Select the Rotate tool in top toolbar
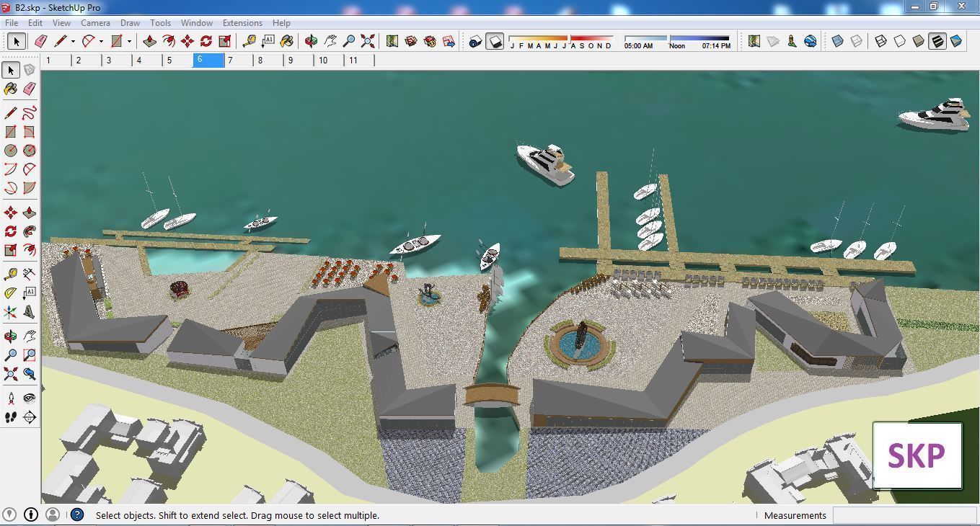 (206, 41)
